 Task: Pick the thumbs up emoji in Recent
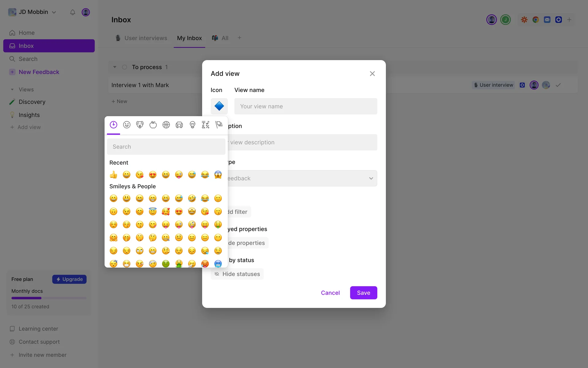click(x=113, y=175)
